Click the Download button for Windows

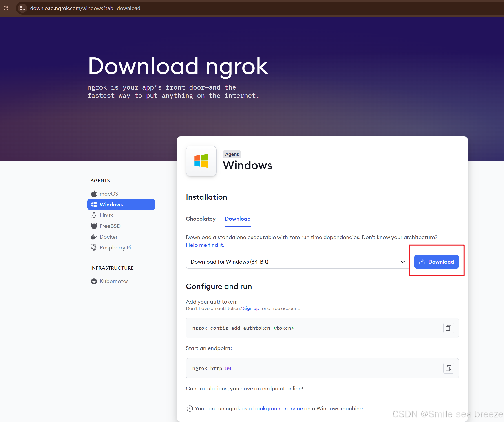click(436, 262)
